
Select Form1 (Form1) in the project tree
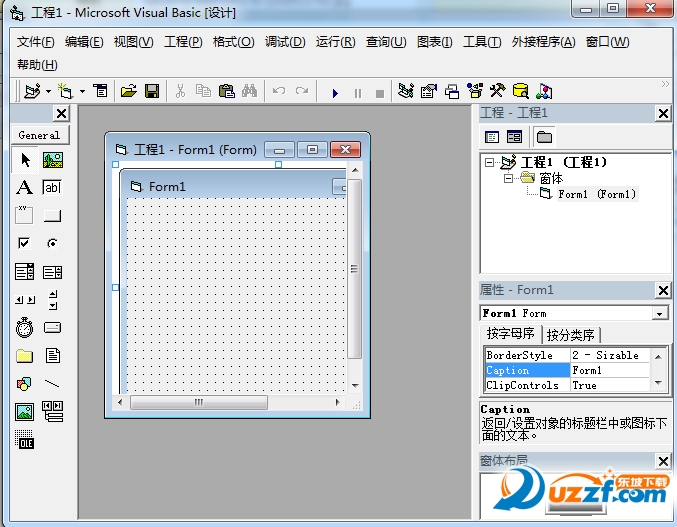click(596, 194)
